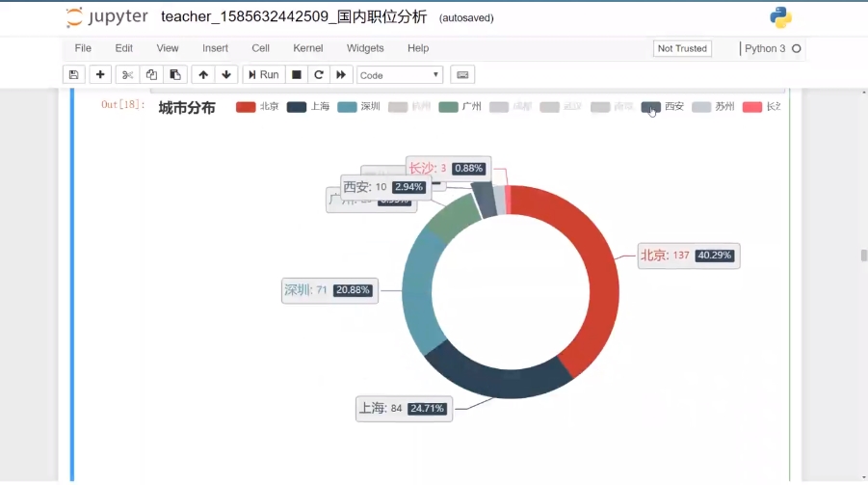Move the cell up with arrow icon
Image resolution: width=868 pixels, height=485 pixels.
point(203,74)
